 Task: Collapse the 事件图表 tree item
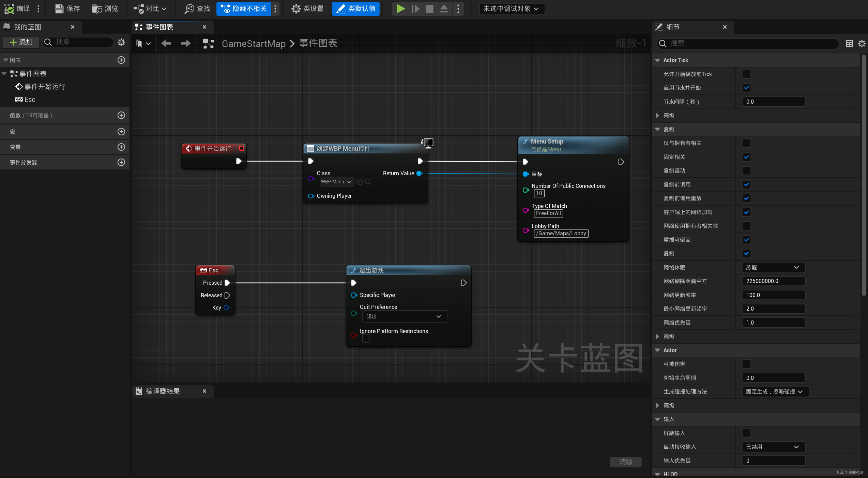(4, 74)
